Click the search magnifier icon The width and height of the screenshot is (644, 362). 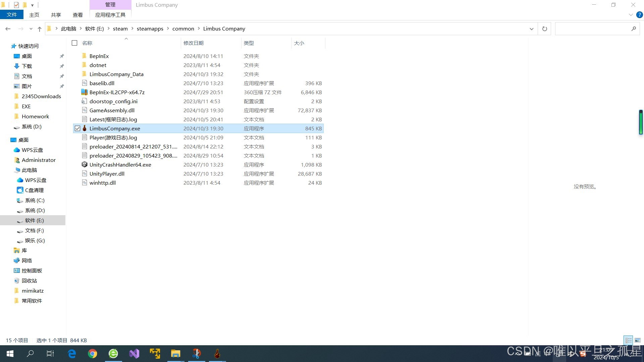point(633,29)
